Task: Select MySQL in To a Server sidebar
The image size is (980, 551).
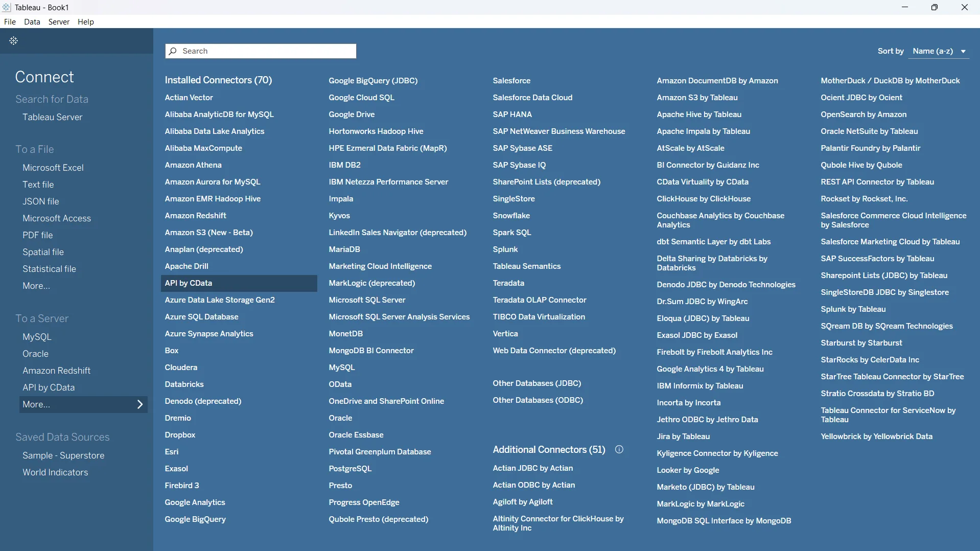Action: tap(37, 337)
